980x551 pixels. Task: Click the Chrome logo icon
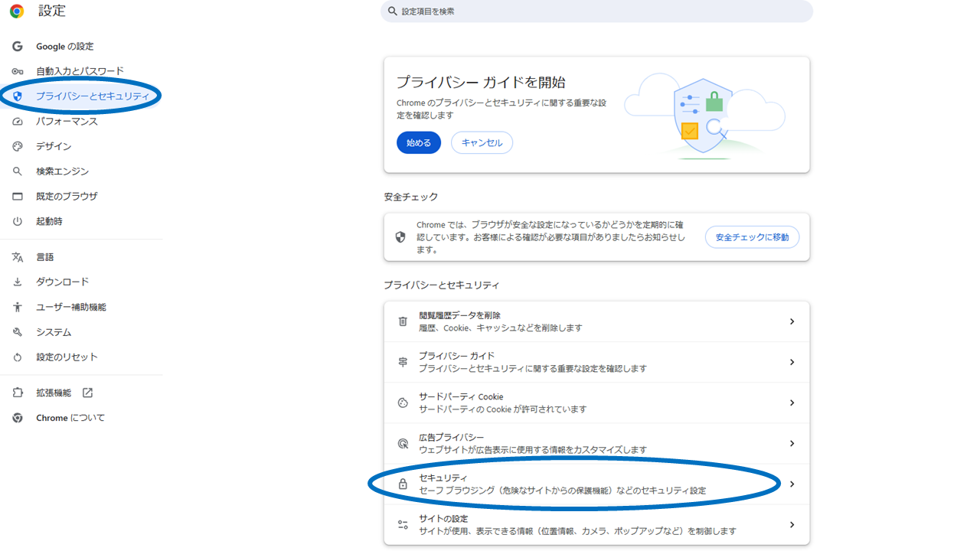click(15, 11)
